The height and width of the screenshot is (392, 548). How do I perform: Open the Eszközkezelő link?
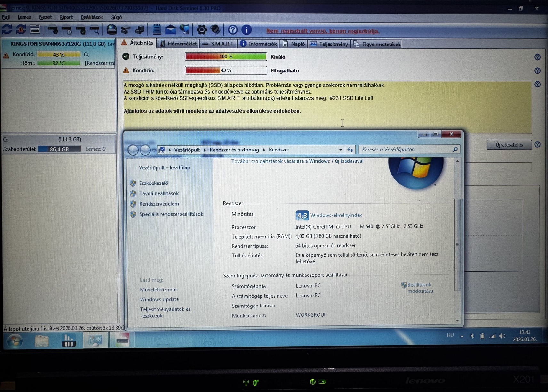click(154, 183)
